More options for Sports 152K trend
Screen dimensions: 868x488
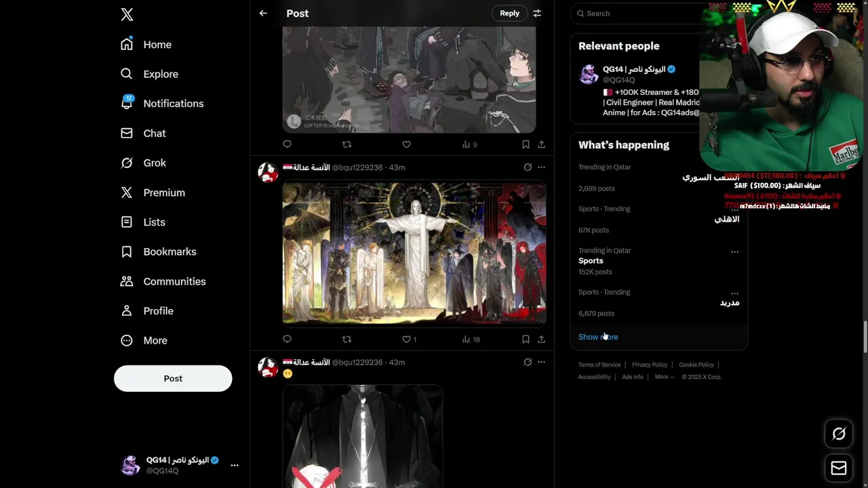(x=734, y=251)
